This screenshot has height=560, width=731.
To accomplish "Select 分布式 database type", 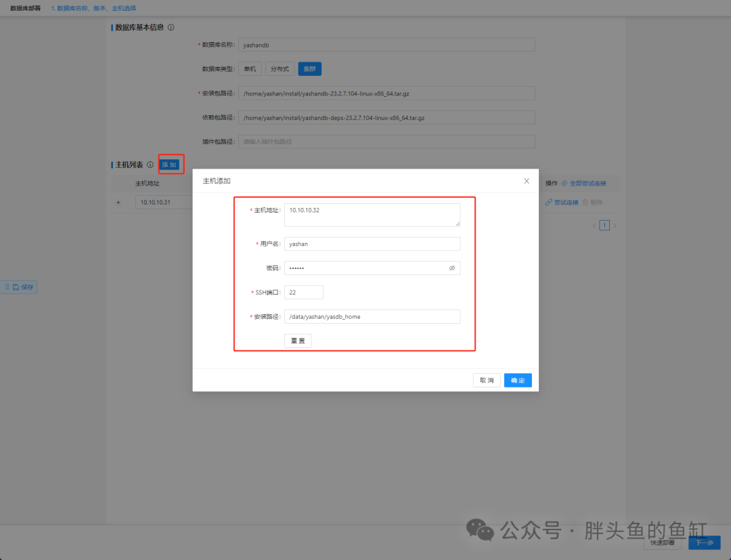I will (280, 69).
